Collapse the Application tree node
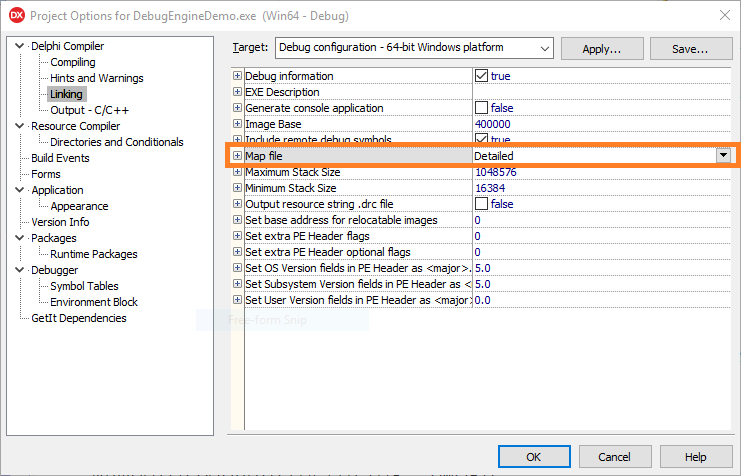 (19, 190)
